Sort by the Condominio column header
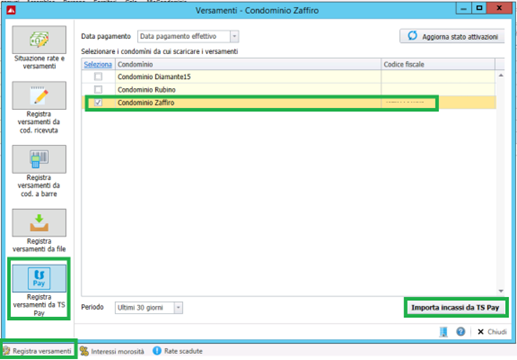Screen dimensions: 517x360 tap(248, 64)
